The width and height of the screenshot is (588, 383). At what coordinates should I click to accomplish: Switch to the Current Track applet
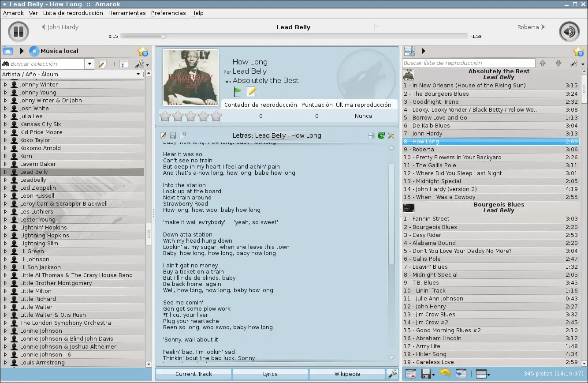(194, 374)
